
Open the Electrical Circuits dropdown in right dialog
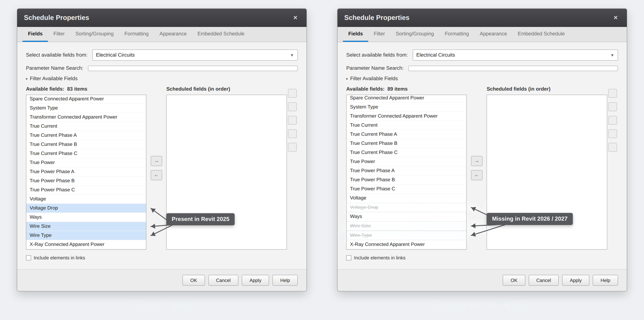coord(515,55)
